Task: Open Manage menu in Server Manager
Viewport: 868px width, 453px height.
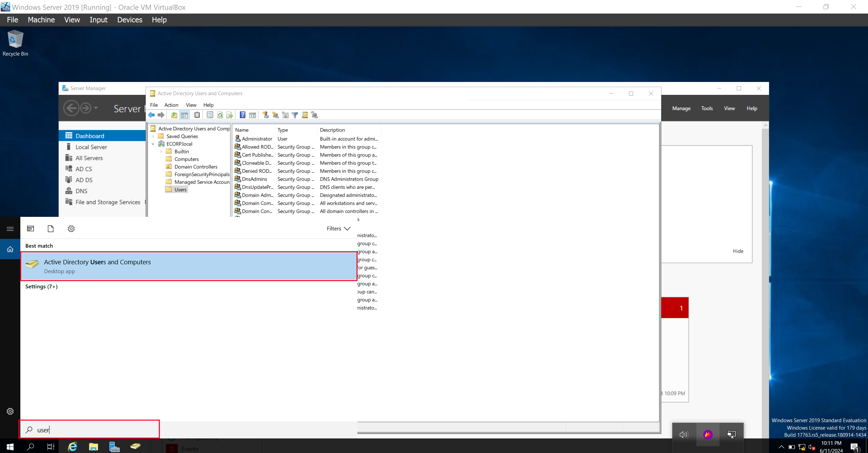Action: (682, 108)
